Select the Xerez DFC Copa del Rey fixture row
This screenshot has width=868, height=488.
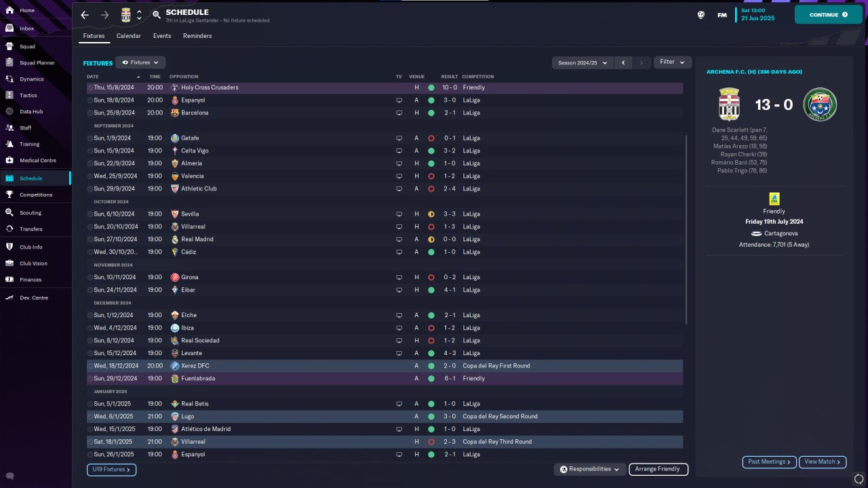pos(384,366)
